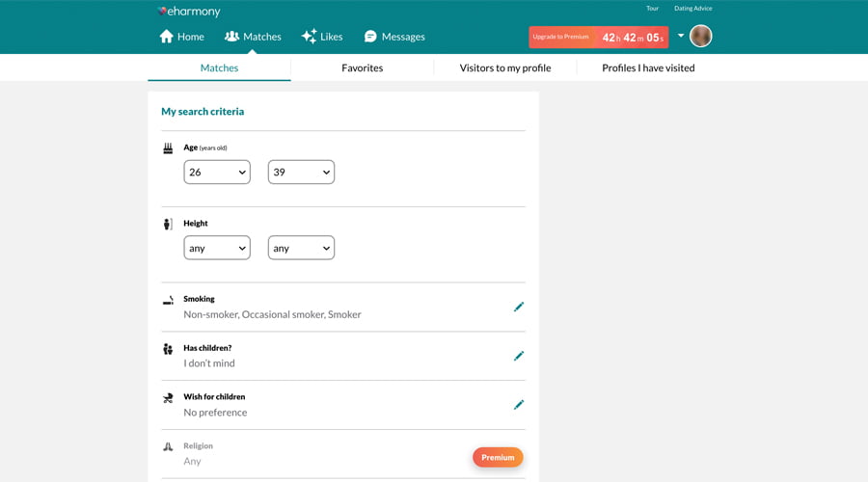This screenshot has height=482, width=868.
Task: Click the eharmony logo
Action: click(189, 12)
